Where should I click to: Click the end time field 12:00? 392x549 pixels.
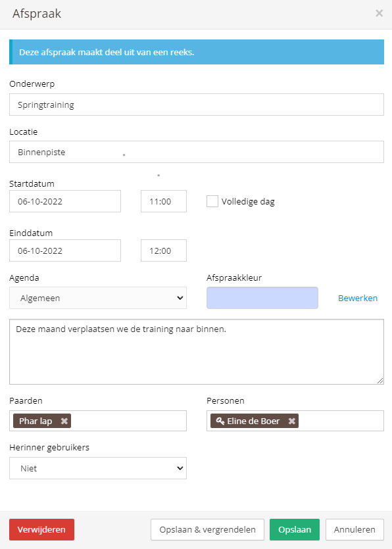click(164, 251)
